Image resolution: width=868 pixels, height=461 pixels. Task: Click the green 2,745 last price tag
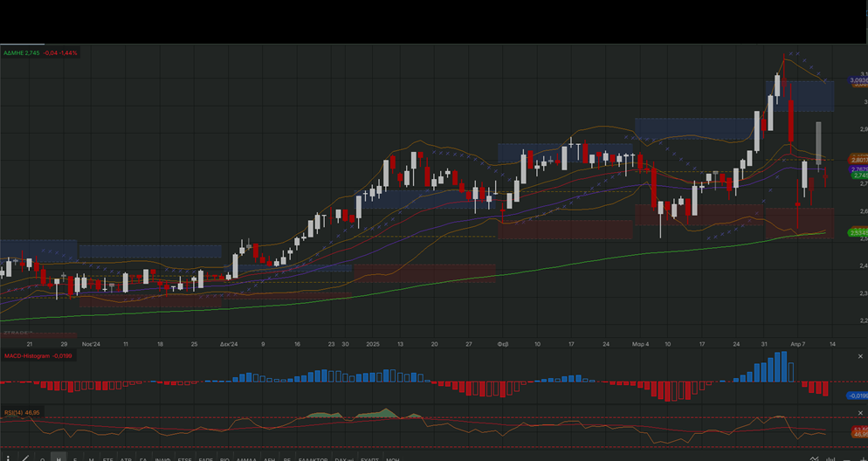pyautogui.click(x=858, y=175)
